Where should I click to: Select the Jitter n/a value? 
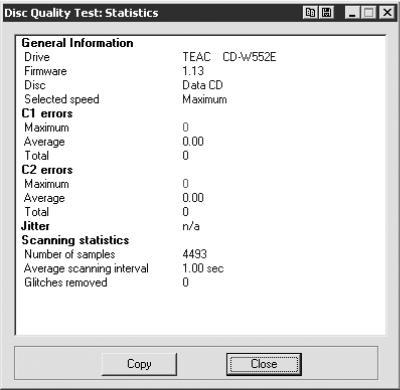(x=191, y=226)
